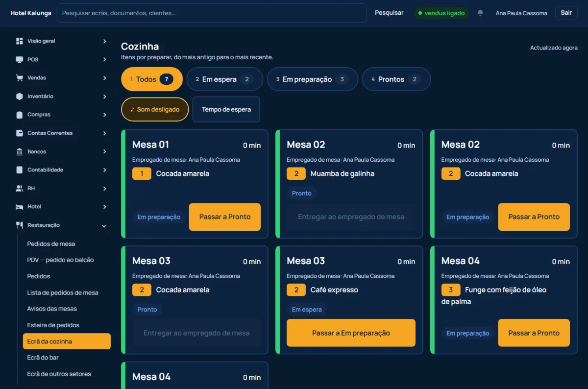
Task: Click the Contas Correntes wallet icon
Action: [20, 133]
